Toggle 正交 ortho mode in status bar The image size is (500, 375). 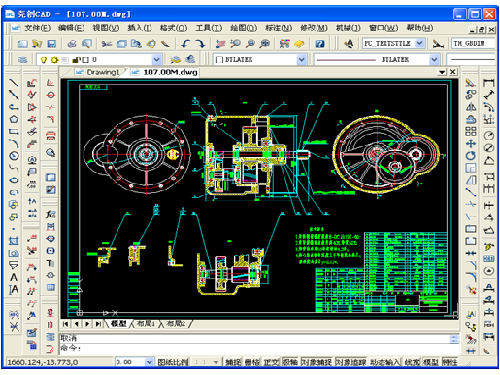[x=271, y=362]
